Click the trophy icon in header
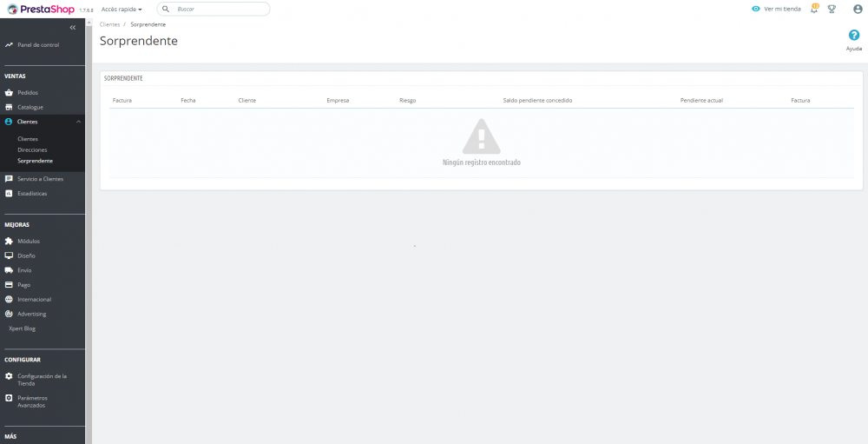 coord(832,9)
